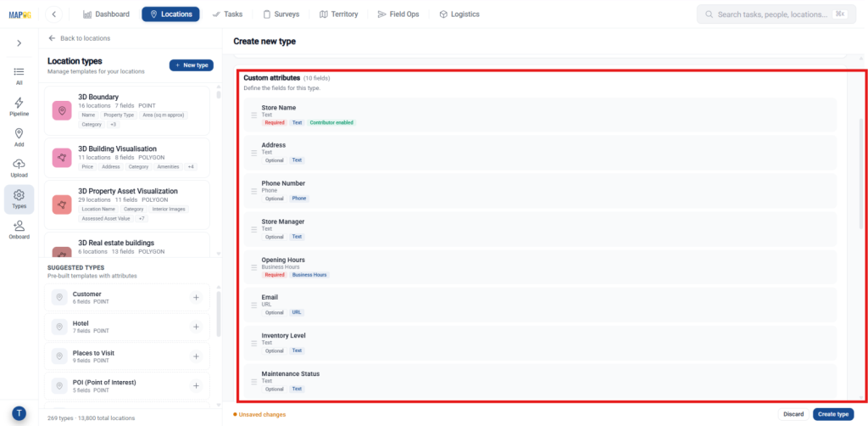868x426 pixels.
Task: Open the Pipeline lightning icon
Action: (19, 107)
